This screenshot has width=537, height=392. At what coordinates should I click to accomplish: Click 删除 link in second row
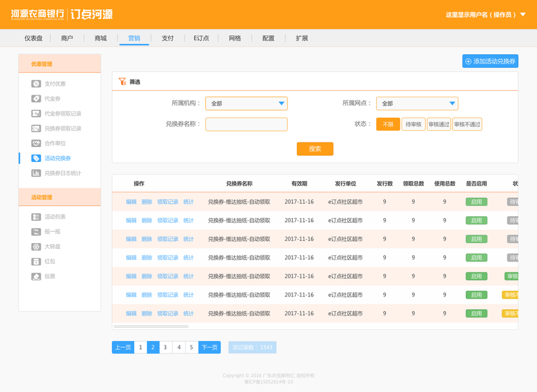[x=147, y=220]
